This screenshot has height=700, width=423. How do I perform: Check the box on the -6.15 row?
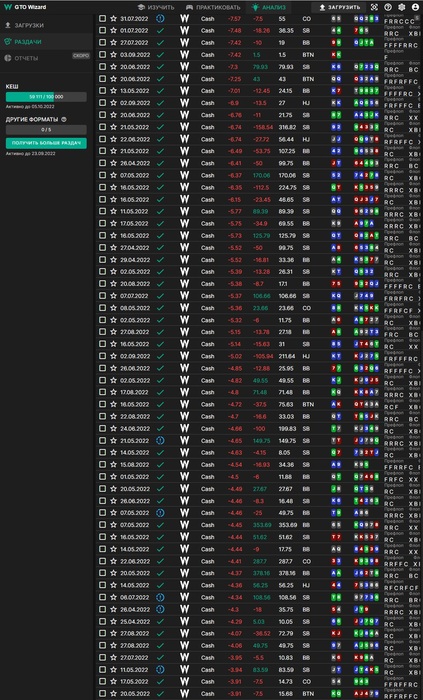click(103, 200)
